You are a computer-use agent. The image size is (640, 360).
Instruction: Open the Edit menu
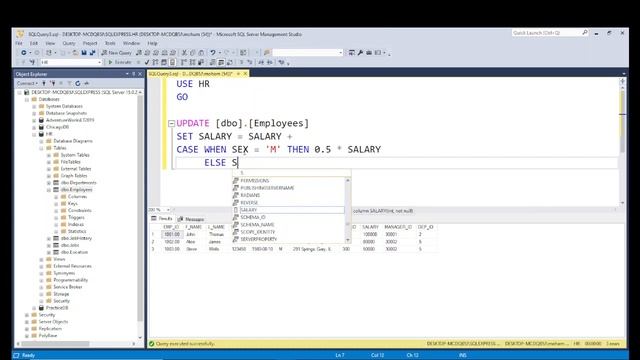tap(34, 43)
